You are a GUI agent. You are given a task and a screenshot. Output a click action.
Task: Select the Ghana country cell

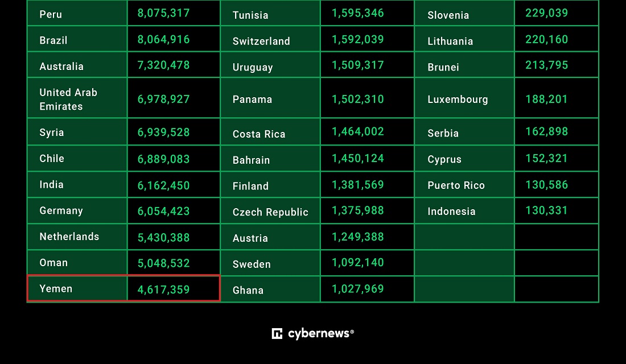[x=270, y=289]
